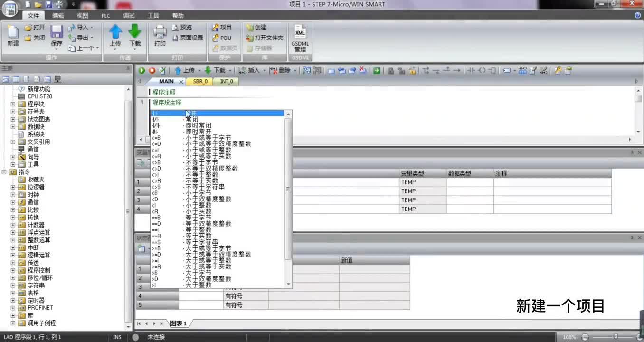Select 系统块 in project tree

pos(36,134)
